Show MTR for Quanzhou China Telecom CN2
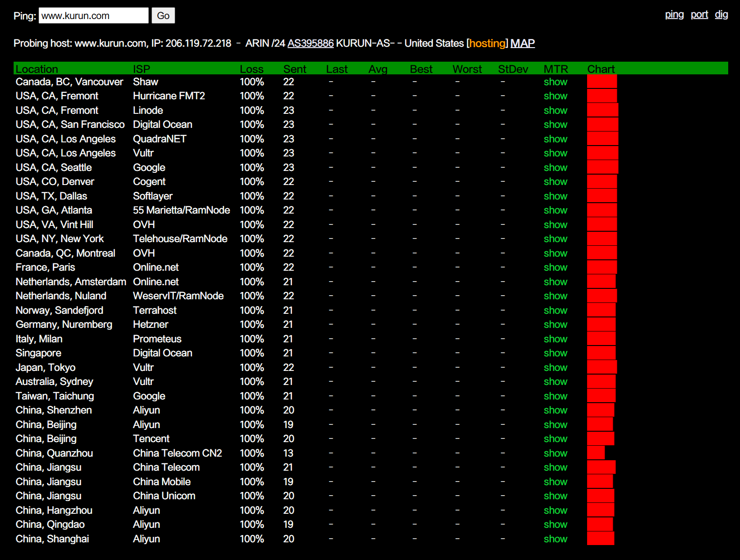740x560 pixels. (x=555, y=453)
